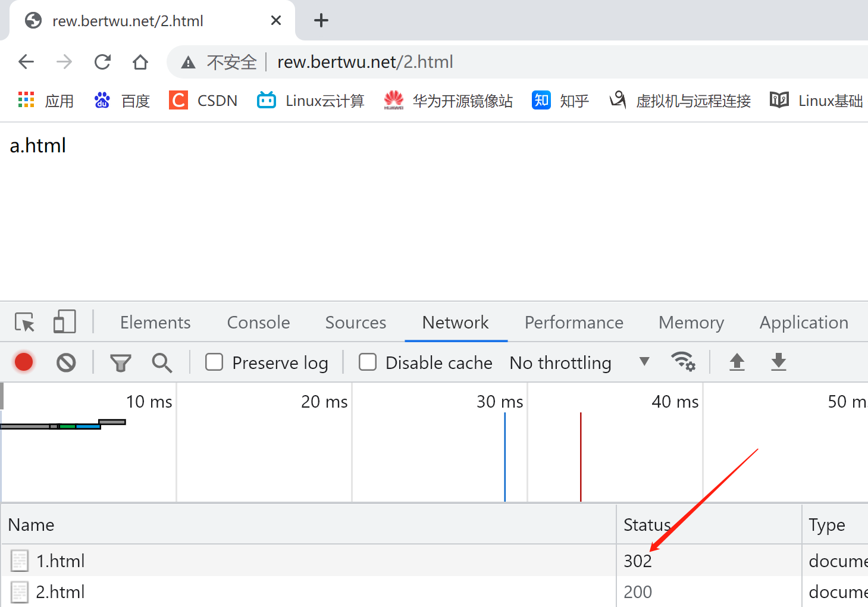Viewport: 868px width, 607px height.
Task: Select the Network tab
Action: click(455, 323)
